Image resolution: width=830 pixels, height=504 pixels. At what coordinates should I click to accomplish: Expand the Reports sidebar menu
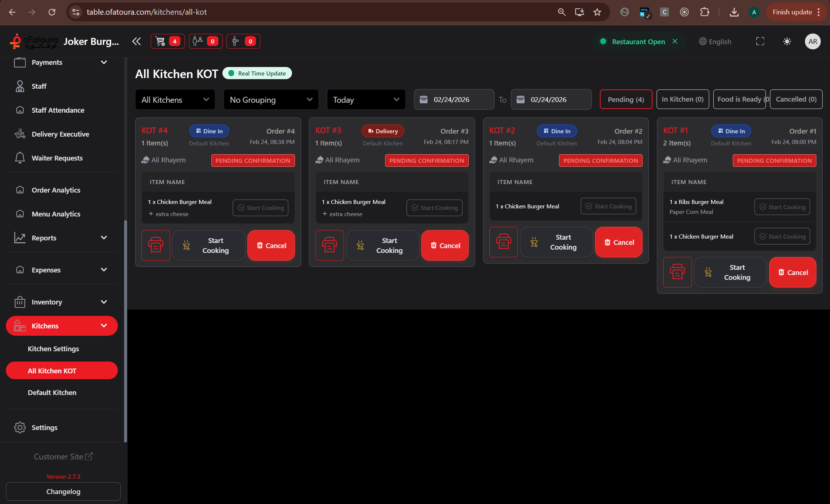(x=61, y=238)
